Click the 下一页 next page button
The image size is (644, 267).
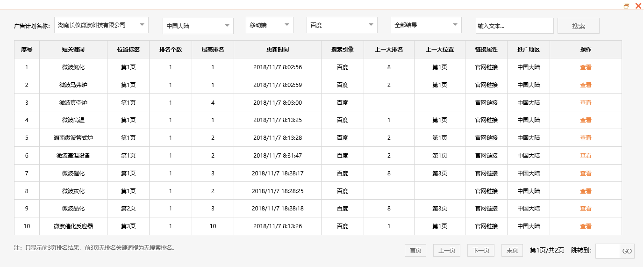click(481, 251)
